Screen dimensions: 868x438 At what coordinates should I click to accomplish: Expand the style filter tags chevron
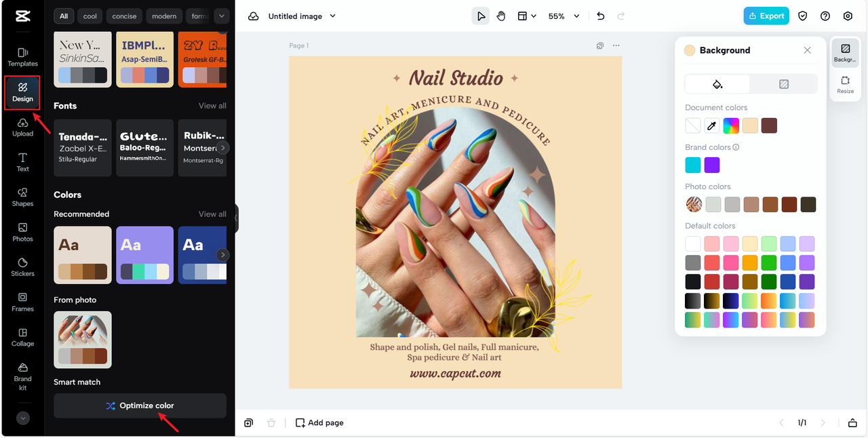pos(221,16)
